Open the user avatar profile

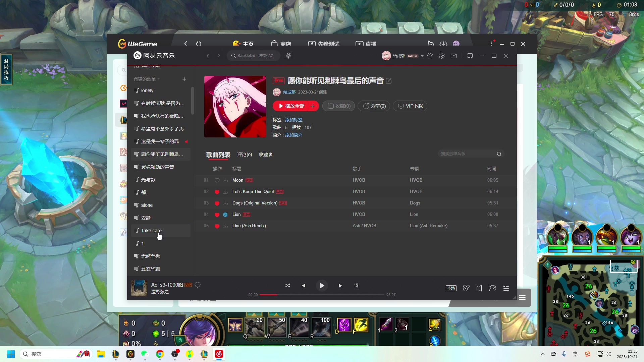pos(386,56)
